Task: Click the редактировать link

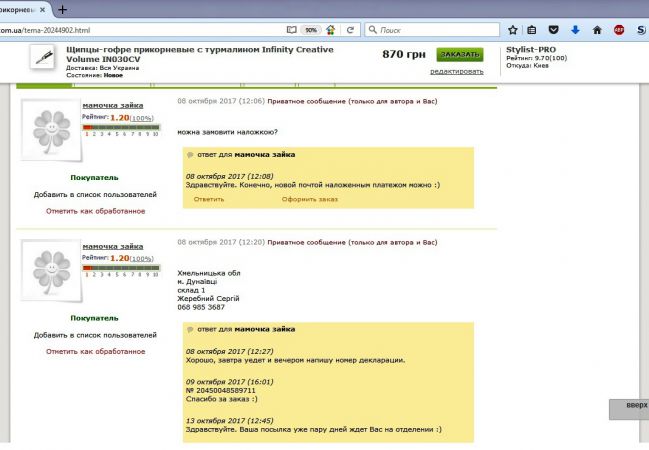Action: pos(457,71)
